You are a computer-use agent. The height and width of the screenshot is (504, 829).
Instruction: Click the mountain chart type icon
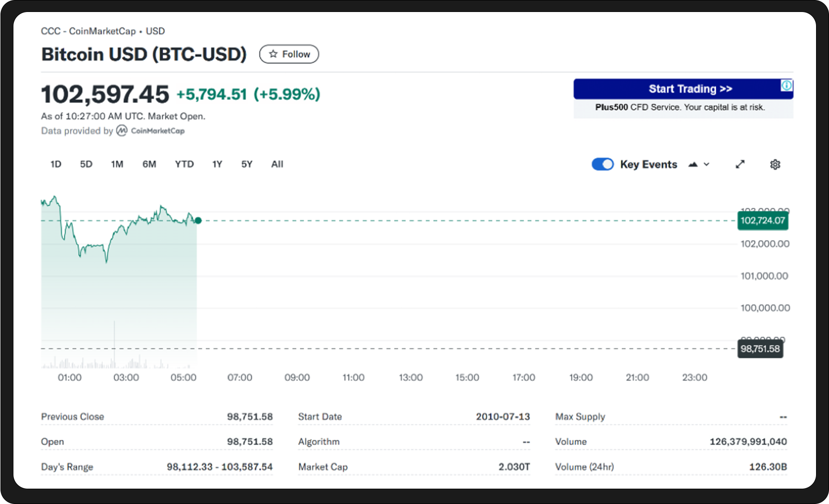pos(693,164)
